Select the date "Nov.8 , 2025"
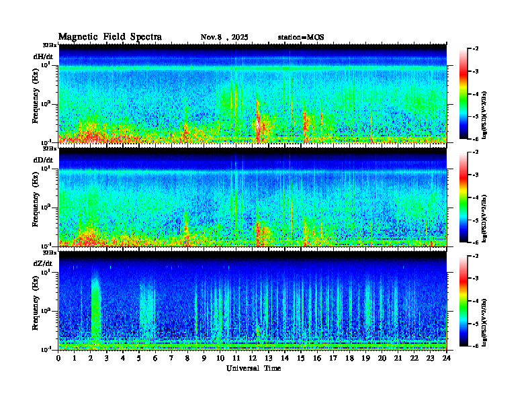The height and width of the screenshot is (411, 532). pyautogui.click(x=224, y=38)
